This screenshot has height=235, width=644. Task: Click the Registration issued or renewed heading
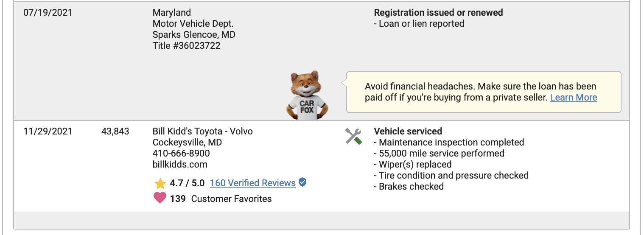(439, 13)
